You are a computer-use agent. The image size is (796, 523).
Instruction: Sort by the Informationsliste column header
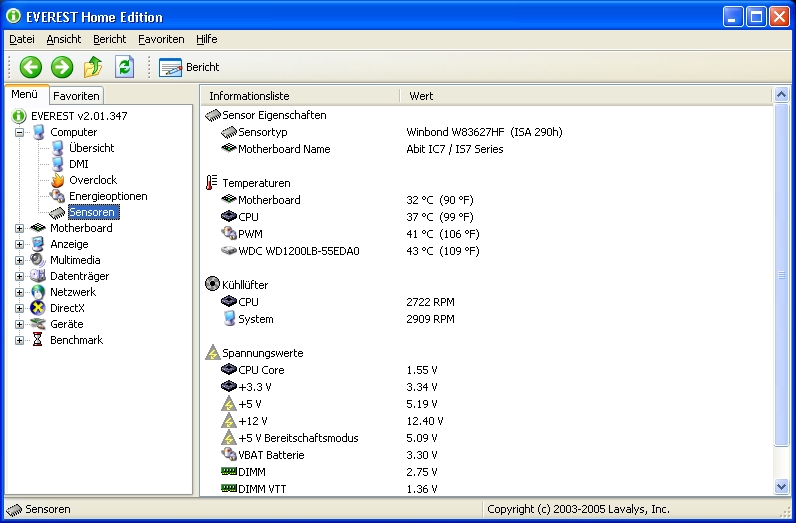300,96
